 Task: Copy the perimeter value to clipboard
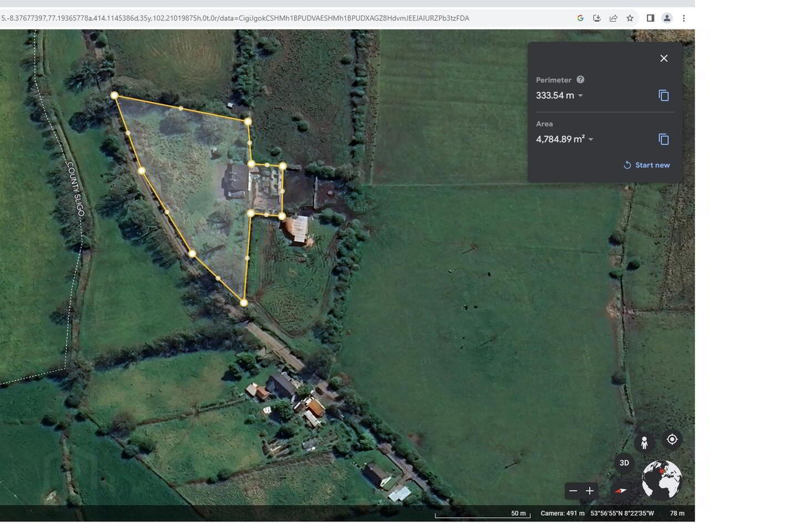tap(664, 95)
